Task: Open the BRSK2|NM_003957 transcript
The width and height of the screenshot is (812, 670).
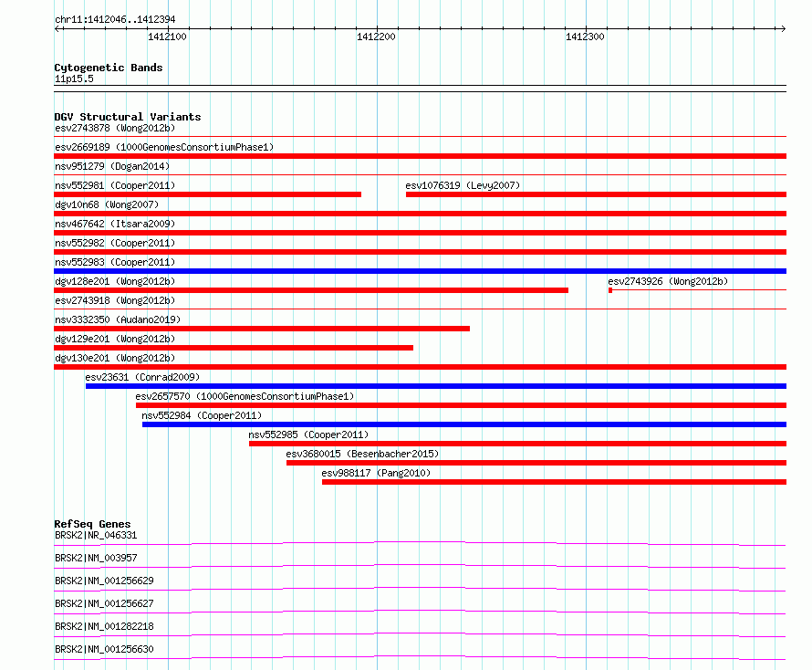Action: click(x=96, y=558)
